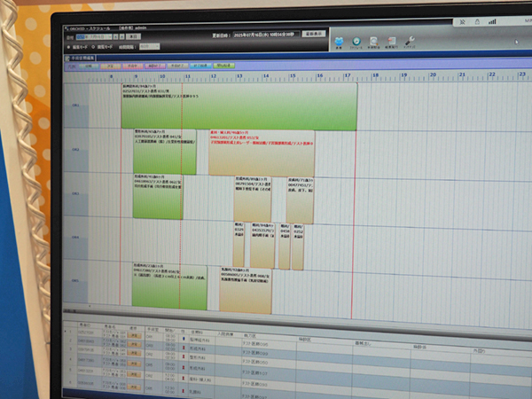Click 決定 status button in table row 6
Screen dimensions: 532x399
click(x=134, y=387)
